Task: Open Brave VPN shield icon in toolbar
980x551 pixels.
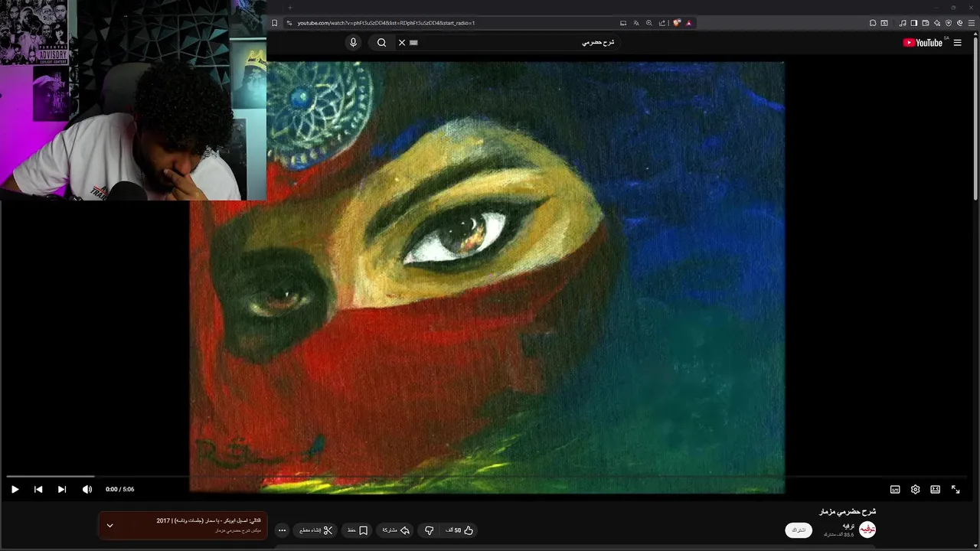Action: tap(949, 23)
